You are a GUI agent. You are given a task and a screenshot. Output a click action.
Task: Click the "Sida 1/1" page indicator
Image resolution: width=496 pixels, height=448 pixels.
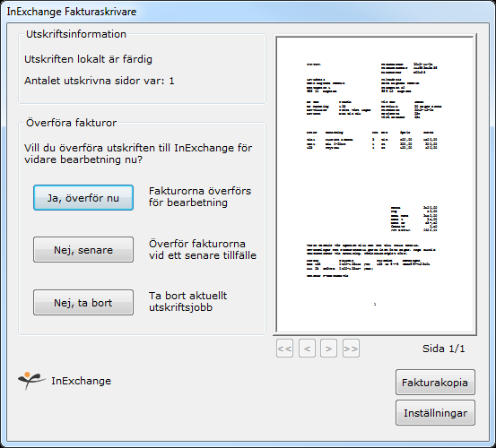tap(443, 349)
